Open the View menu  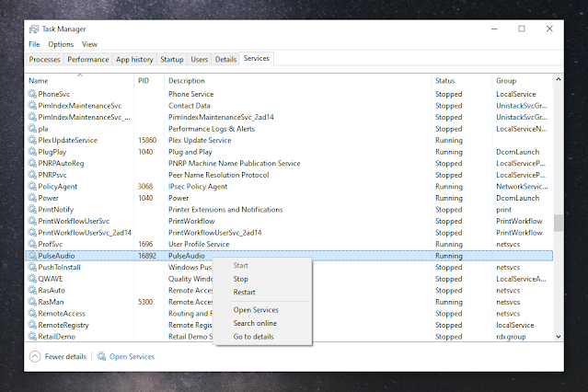click(x=89, y=44)
